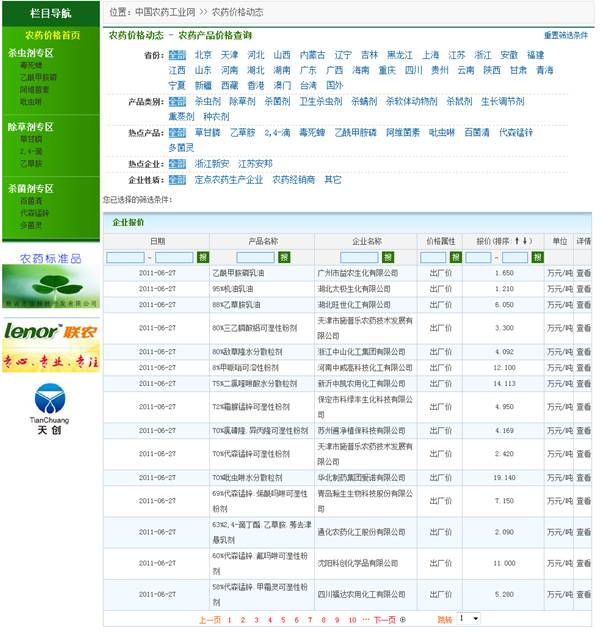Click 查看 for the 乙酰甲胺磷乳油 row
The width and height of the screenshot is (603, 632).
tap(584, 272)
